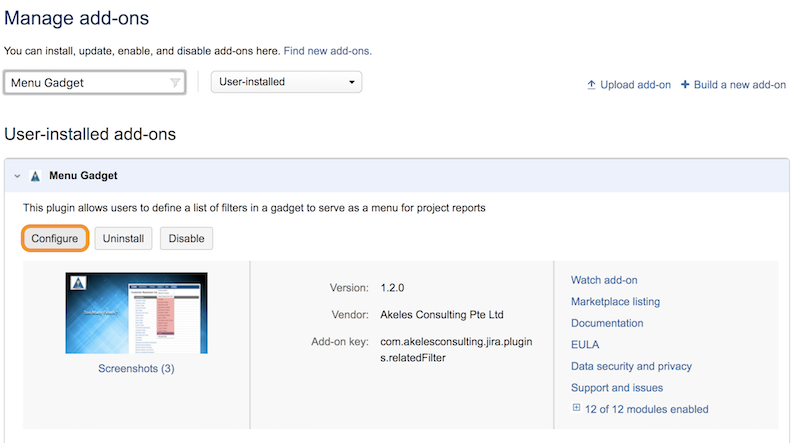The width and height of the screenshot is (800, 443).
Task: Open the User-installed filter dropdown
Action: (x=286, y=82)
